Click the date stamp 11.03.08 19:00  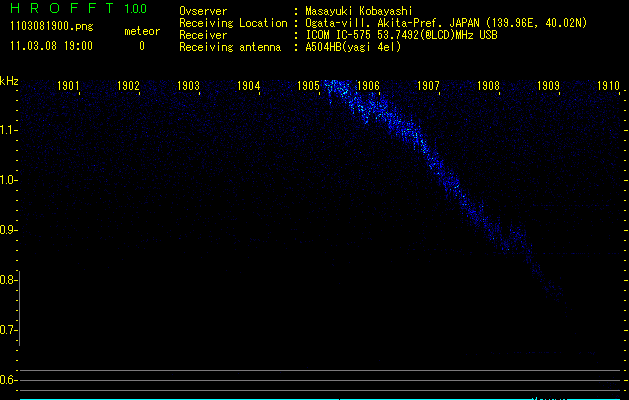(x=51, y=46)
